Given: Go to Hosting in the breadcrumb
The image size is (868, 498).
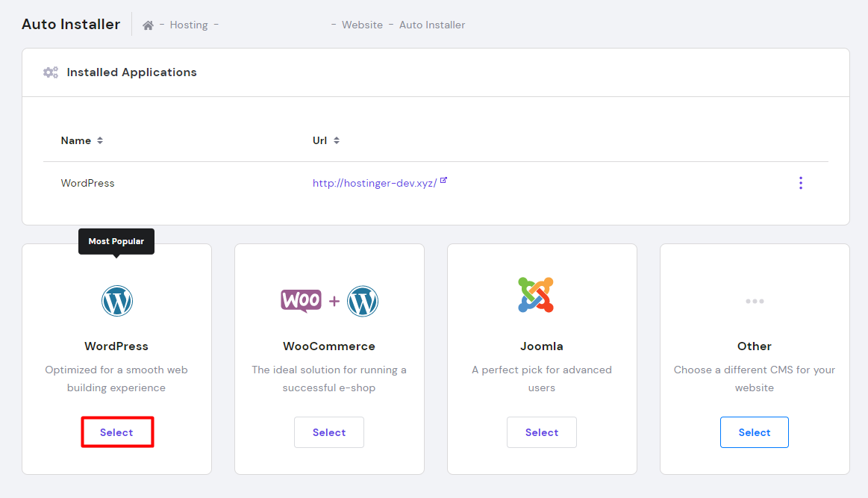Looking at the screenshot, I should 188,25.
